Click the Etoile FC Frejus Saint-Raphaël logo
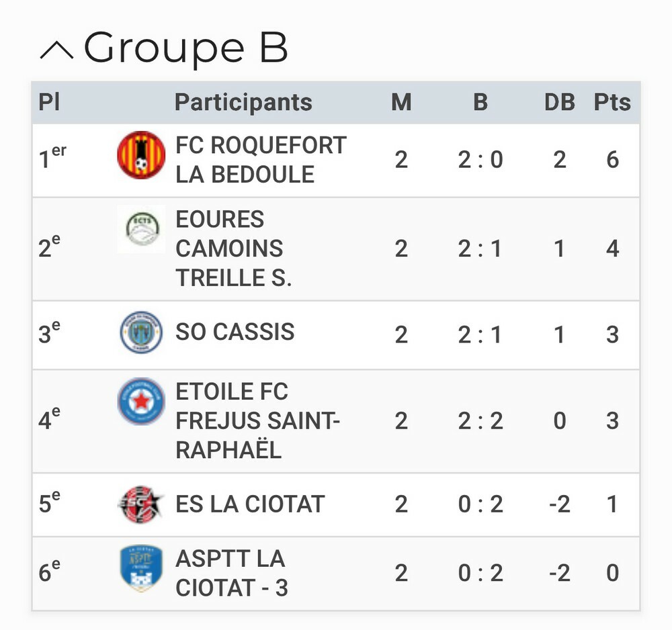Image resolution: width=672 pixels, height=630 pixels. point(141,402)
